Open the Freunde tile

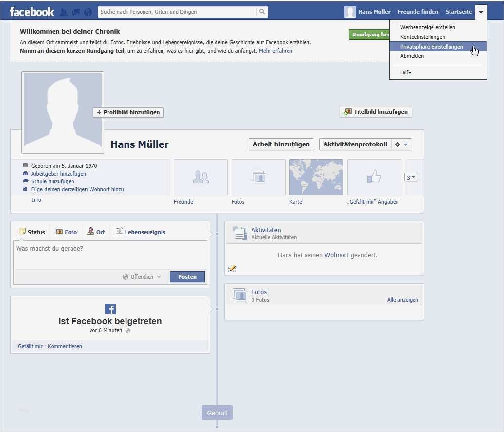[200, 177]
